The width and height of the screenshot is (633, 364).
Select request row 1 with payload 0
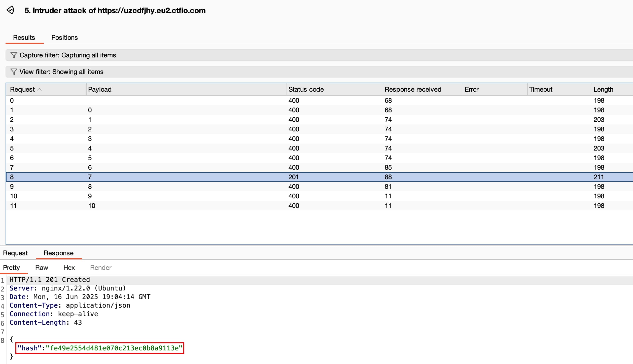[x=319, y=110]
